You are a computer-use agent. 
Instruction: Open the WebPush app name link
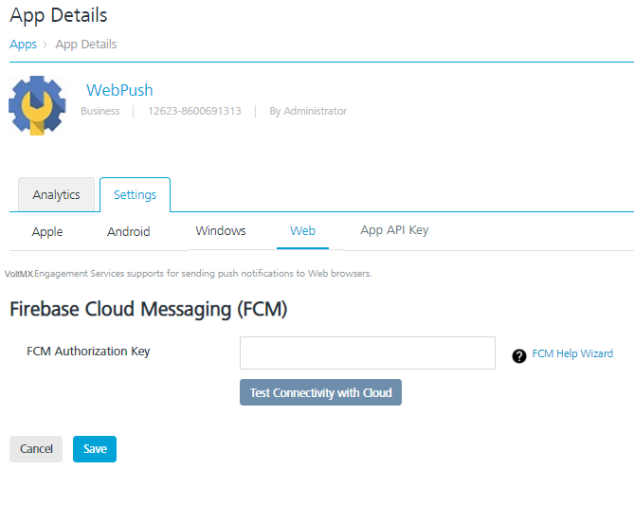[119, 91]
